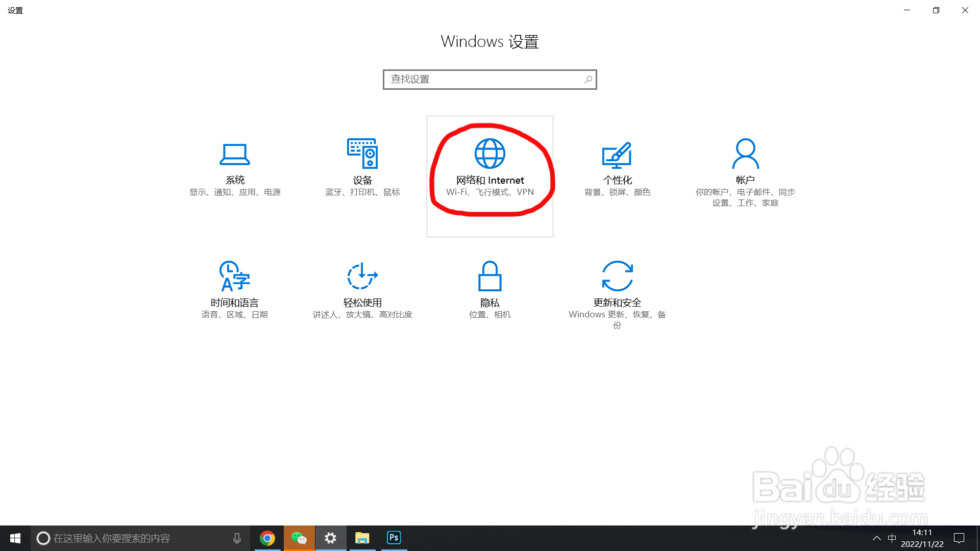Open the 轻松使用 icon
Image resolution: width=980 pixels, height=551 pixels.
[x=362, y=276]
